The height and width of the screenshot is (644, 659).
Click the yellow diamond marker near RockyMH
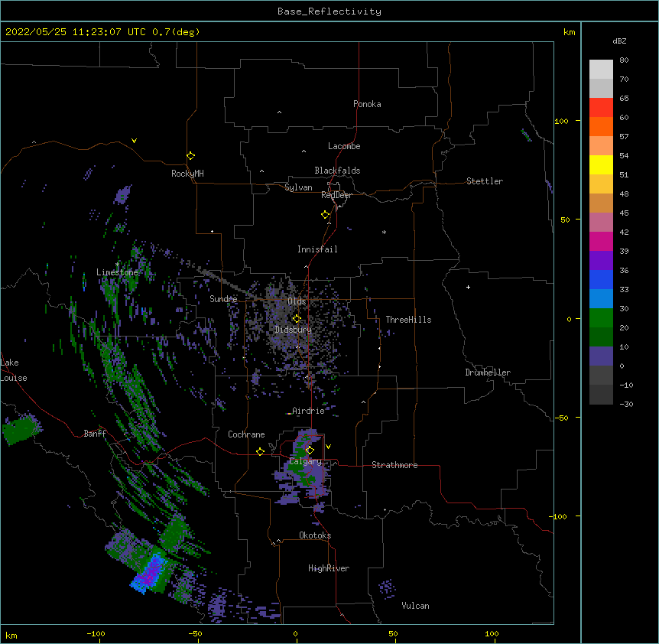190,155
